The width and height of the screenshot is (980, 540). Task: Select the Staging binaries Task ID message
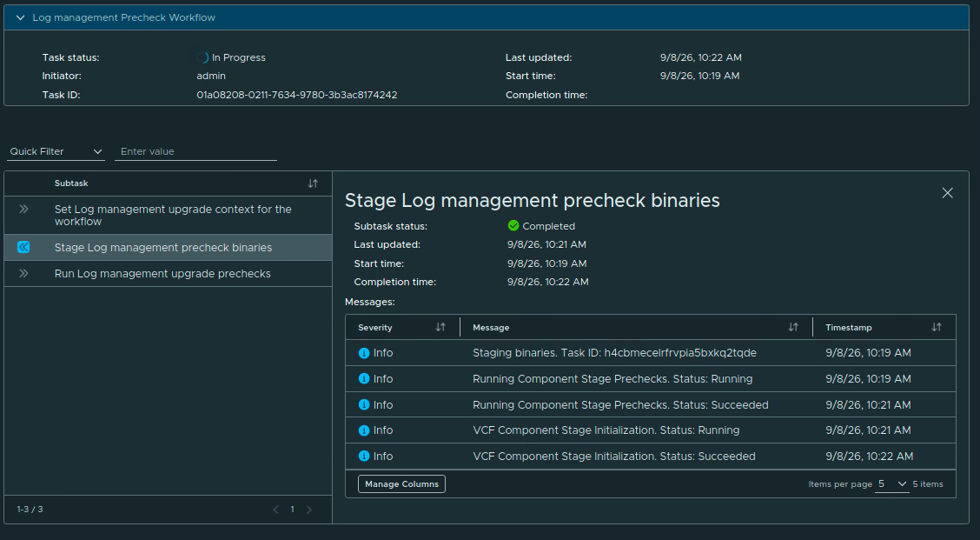[x=614, y=353]
